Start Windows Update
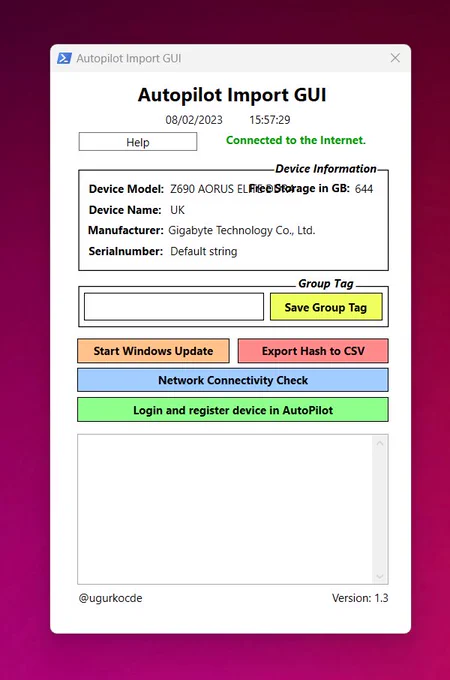 pos(153,351)
